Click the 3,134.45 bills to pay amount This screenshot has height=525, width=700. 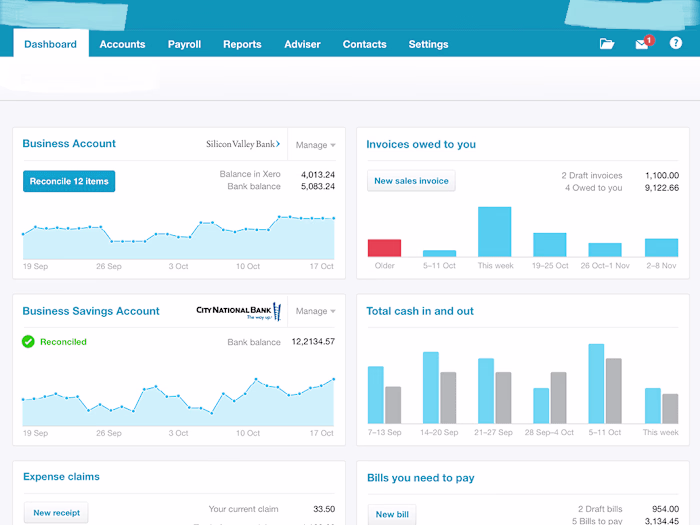(662, 521)
